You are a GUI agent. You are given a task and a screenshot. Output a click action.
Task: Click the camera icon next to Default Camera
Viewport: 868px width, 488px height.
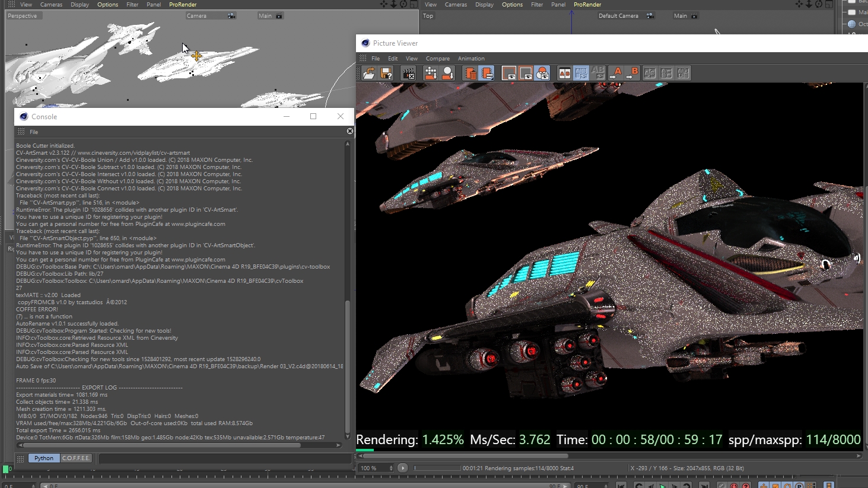(x=650, y=16)
